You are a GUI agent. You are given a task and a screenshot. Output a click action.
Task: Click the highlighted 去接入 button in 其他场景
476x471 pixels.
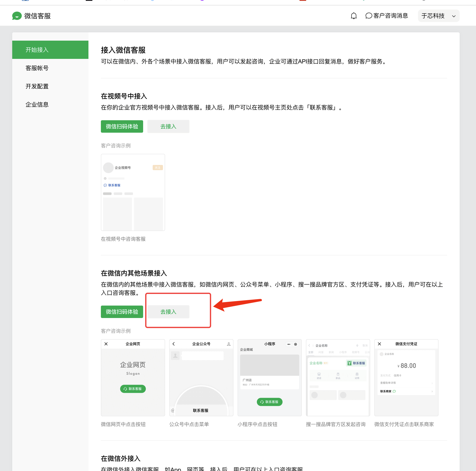coord(168,312)
